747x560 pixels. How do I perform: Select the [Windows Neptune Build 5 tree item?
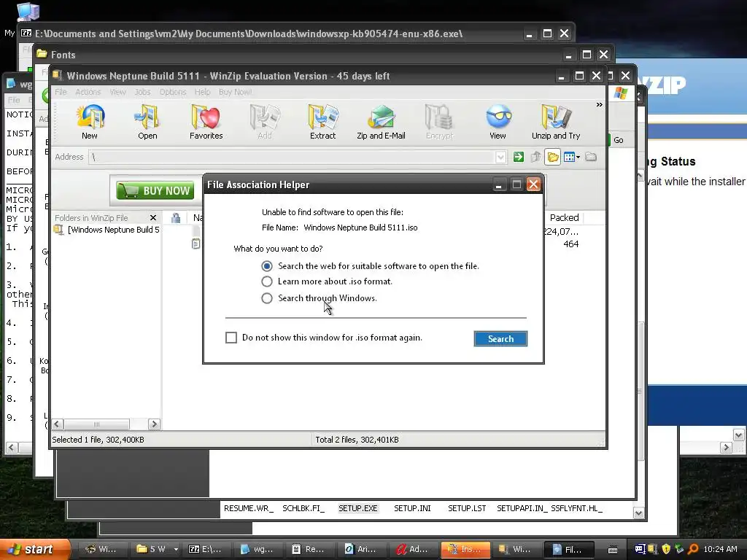pos(113,230)
